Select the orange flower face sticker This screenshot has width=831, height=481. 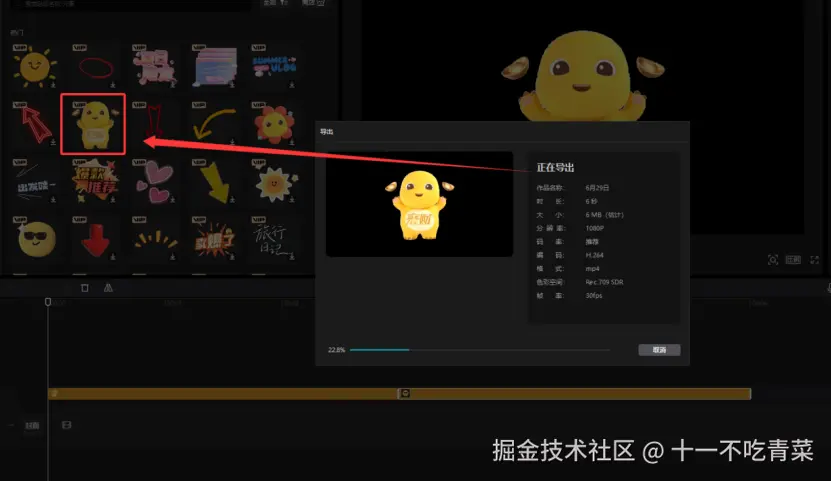(274, 123)
